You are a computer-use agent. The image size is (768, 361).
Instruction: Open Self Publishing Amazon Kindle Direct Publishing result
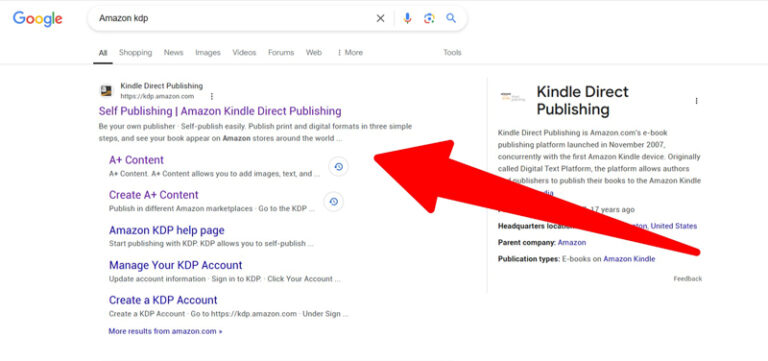pos(220,111)
